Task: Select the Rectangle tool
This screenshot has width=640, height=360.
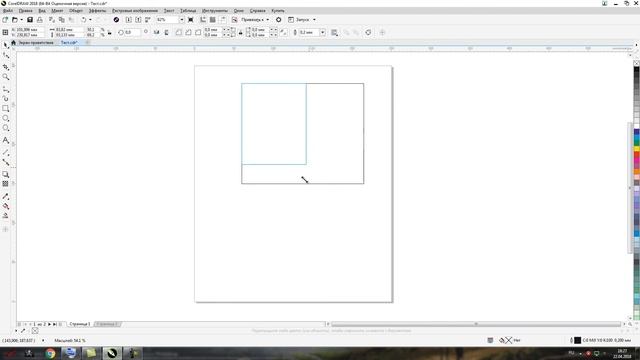Action: (6, 109)
